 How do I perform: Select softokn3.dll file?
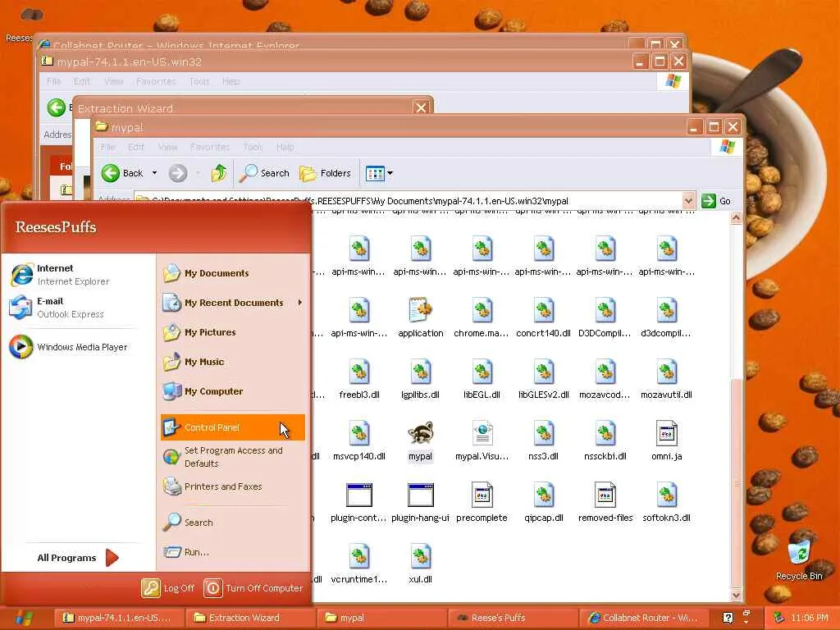click(x=666, y=503)
